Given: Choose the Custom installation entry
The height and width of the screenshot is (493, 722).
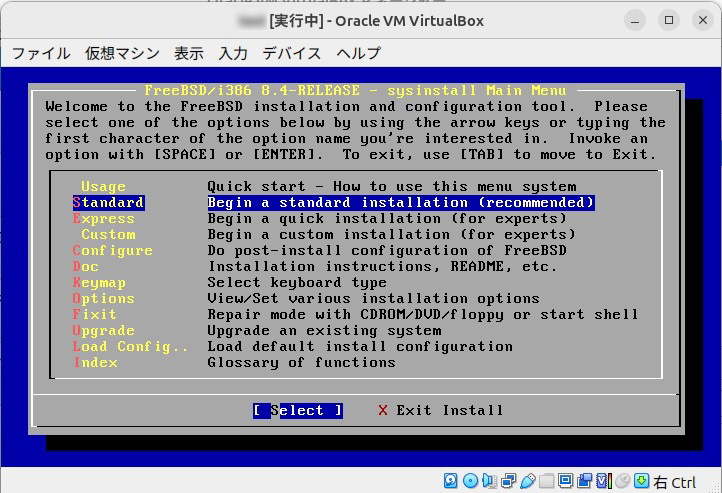Looking at the screenshot, I should tap(109, 234).
